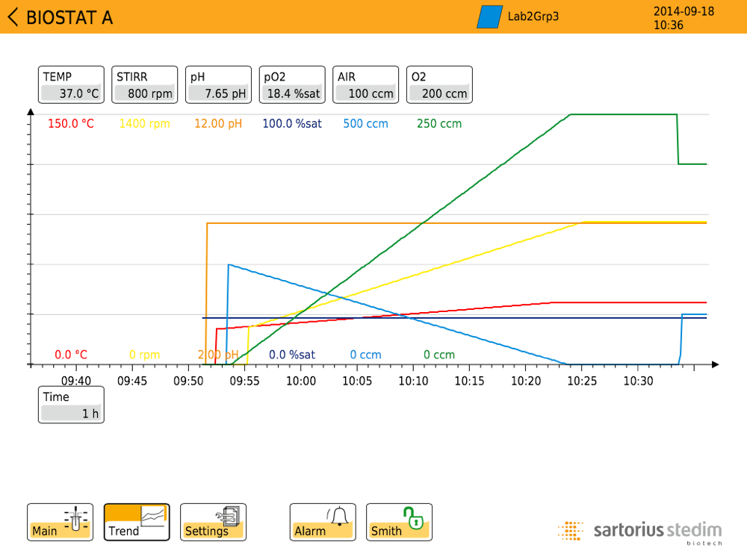Click the blue Lab2Grp3 vessel icon
Image resolution: width=747 pixels, height=560 pixels.
[490, 17]
